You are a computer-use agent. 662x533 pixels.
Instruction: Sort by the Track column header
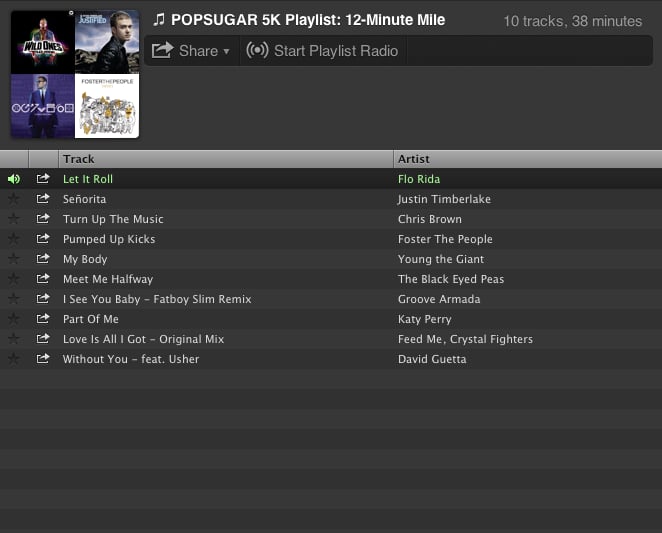225,159
